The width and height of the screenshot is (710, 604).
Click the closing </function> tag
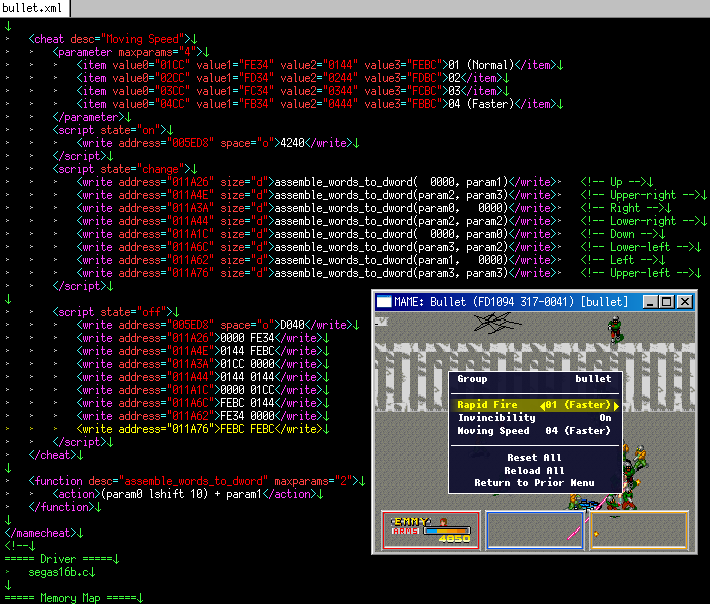[x=65, y=507]
